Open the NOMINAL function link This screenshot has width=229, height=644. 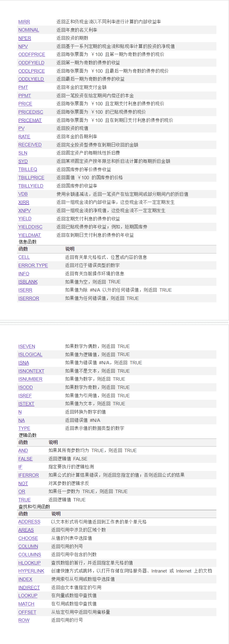click(29, 30)
